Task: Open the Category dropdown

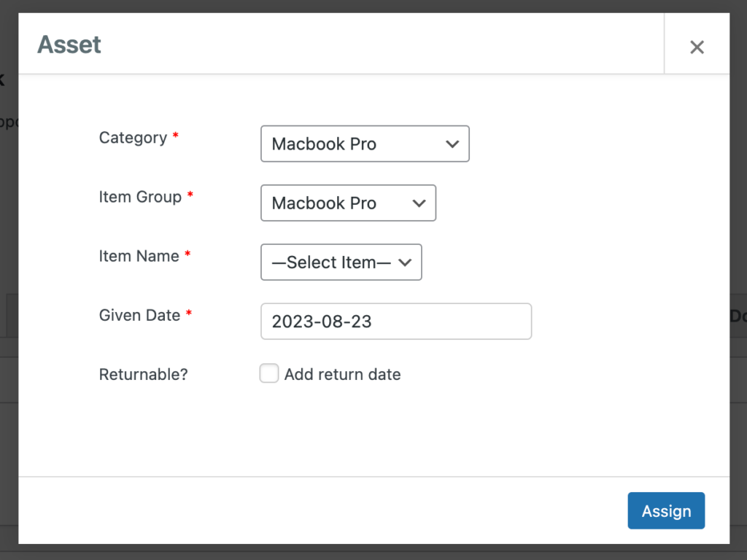Action: [x=365, y=144]
